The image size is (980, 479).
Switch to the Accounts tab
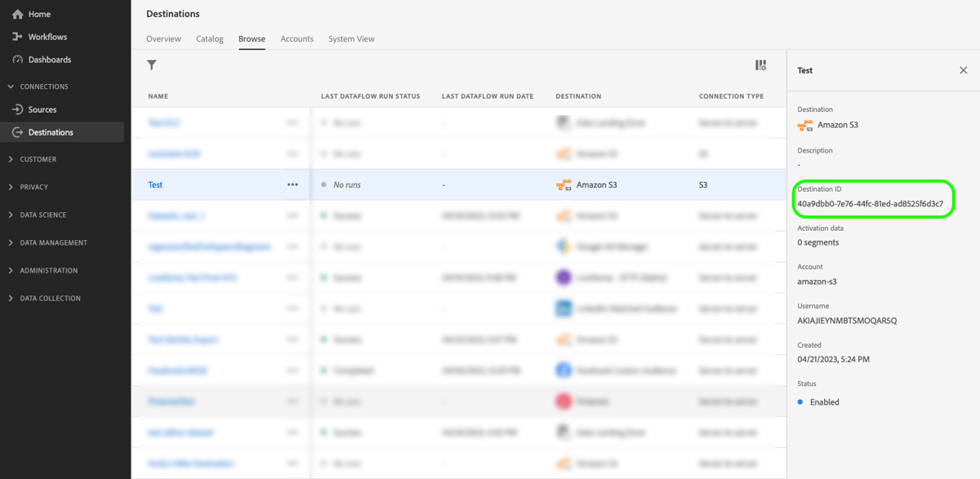click(x=296, y=38)
